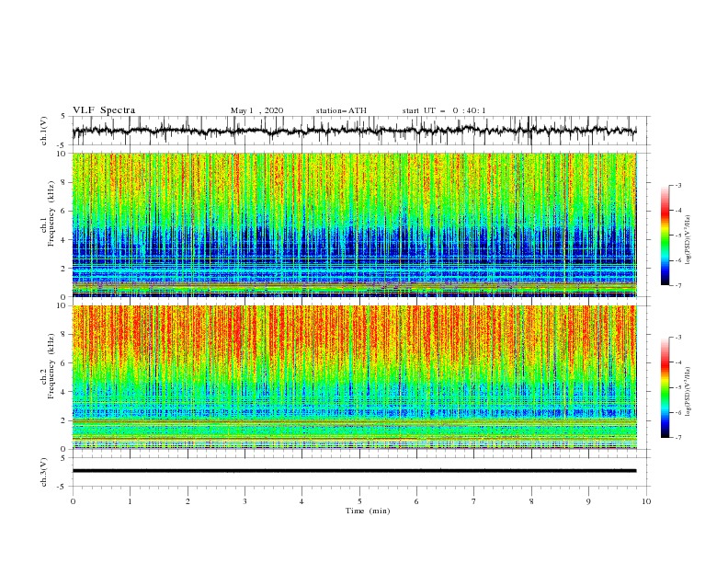Image resolution: width=728 pixels, height=563 pixels.
Task: Click the '8' kHz tick on ch.1 frequency axis
Action: click(x=64, y=182)
